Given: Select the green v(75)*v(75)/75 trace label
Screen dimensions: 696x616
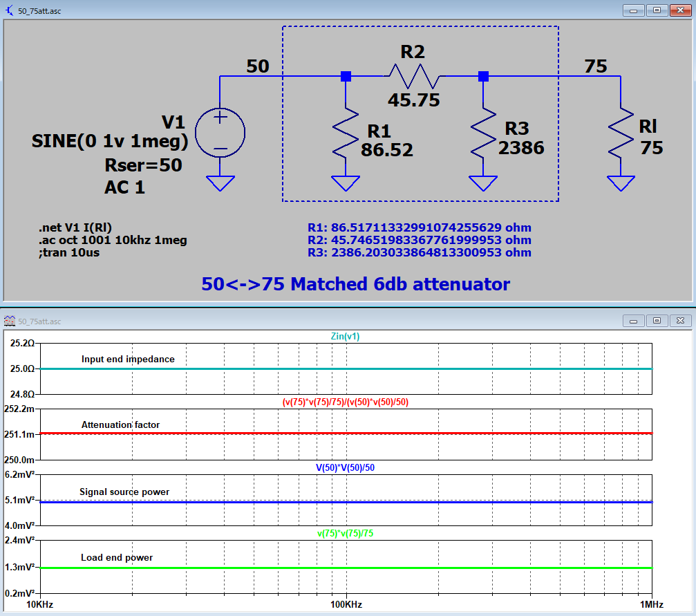Looking at the screenshot, I should pos(346,533).
